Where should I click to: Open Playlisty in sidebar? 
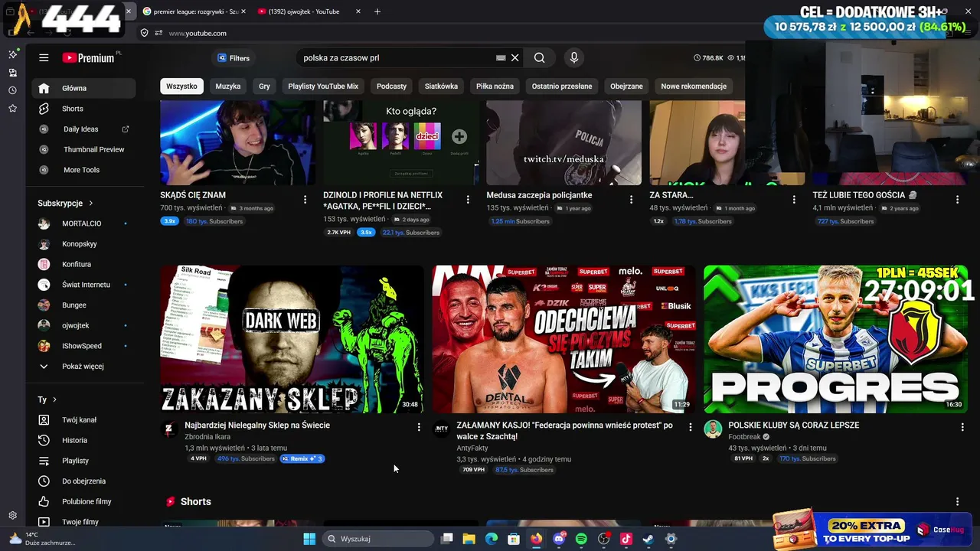coord(83,461)
